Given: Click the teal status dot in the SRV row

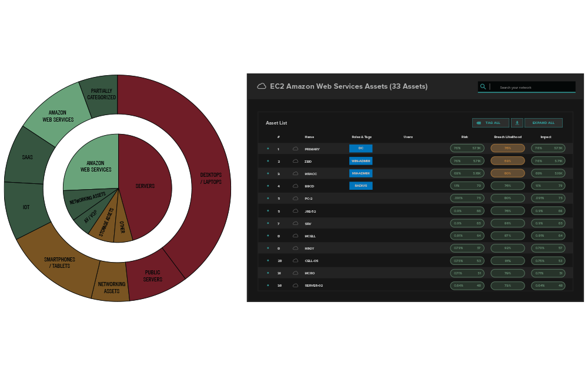Looking at the screenshot, I should [x=268, y=223].
